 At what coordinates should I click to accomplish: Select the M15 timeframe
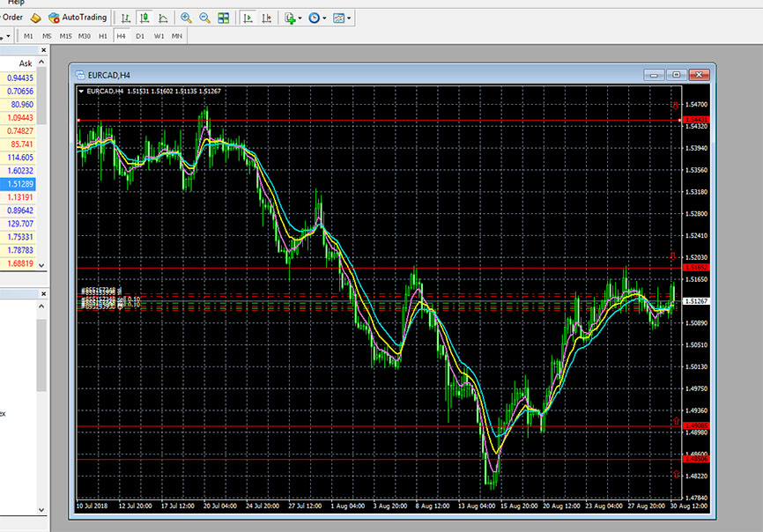click(65, 36)
